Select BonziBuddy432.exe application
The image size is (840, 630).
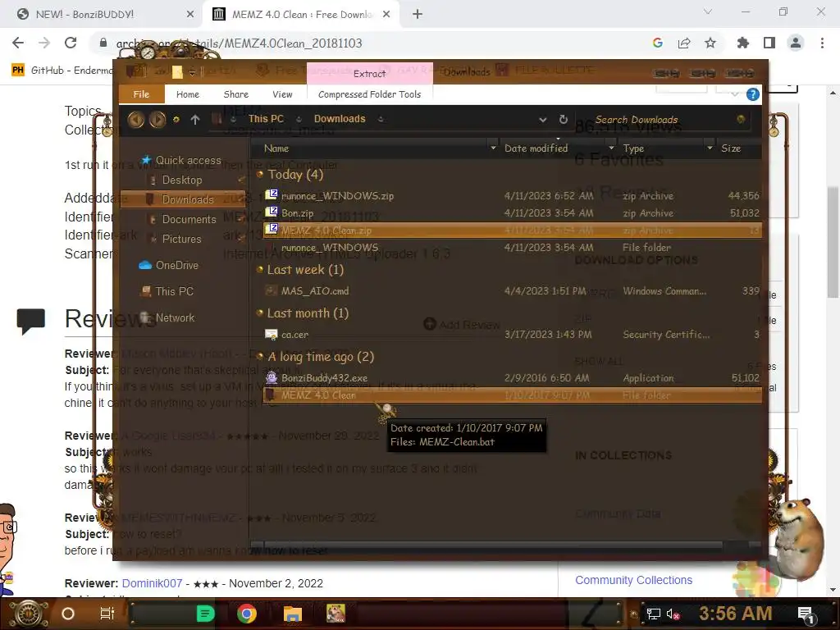(x=512, y=377)
